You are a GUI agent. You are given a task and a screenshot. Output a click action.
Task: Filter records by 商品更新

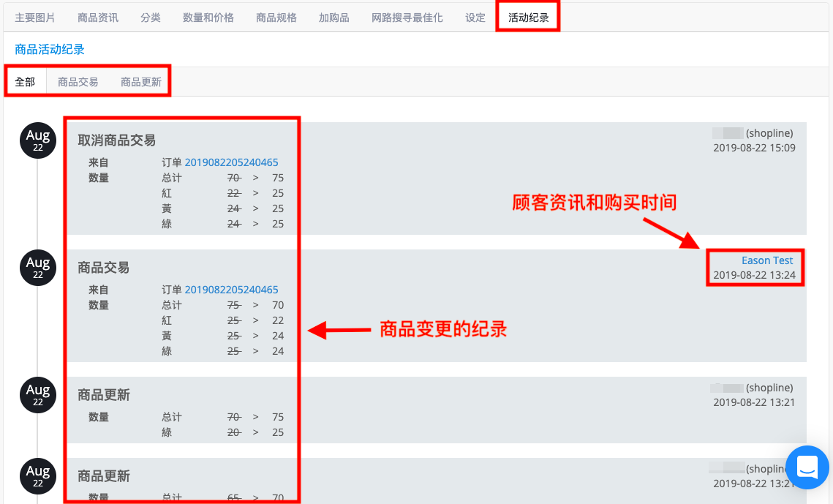pos(140,82)
